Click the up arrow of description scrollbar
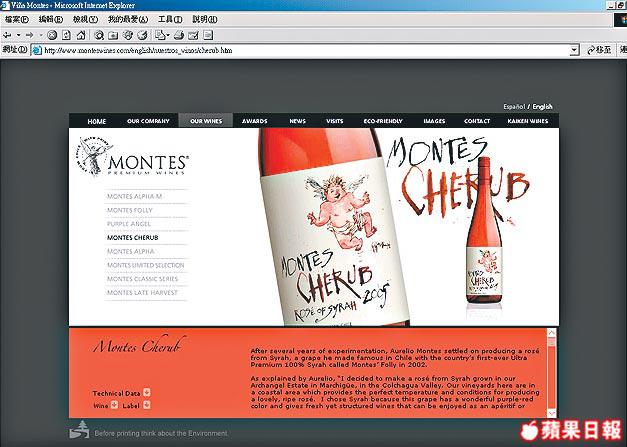The width and height of the screenshot is (627, 447). pos(552,333)
